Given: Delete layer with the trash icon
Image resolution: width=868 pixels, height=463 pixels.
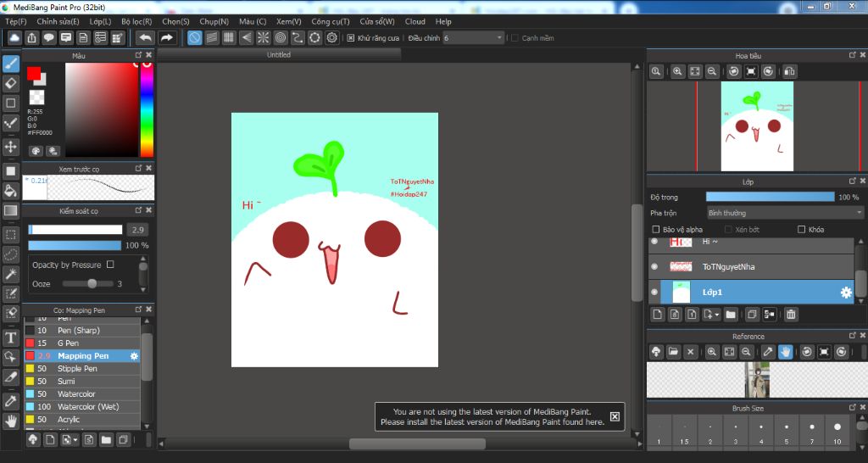Looking at the screenshot, I should click(791, 315).
